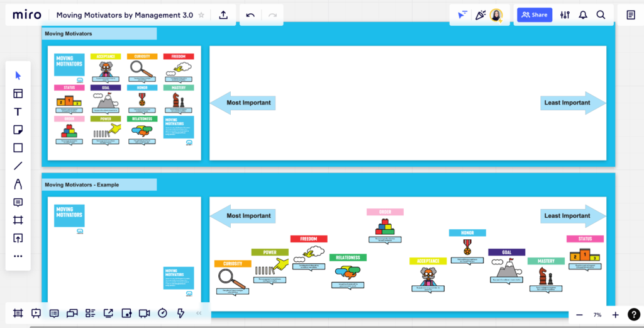Collapse the bottom toolbar with chevrons
The height and width of the screenshot is (328, 644).
tap(199, 313)
